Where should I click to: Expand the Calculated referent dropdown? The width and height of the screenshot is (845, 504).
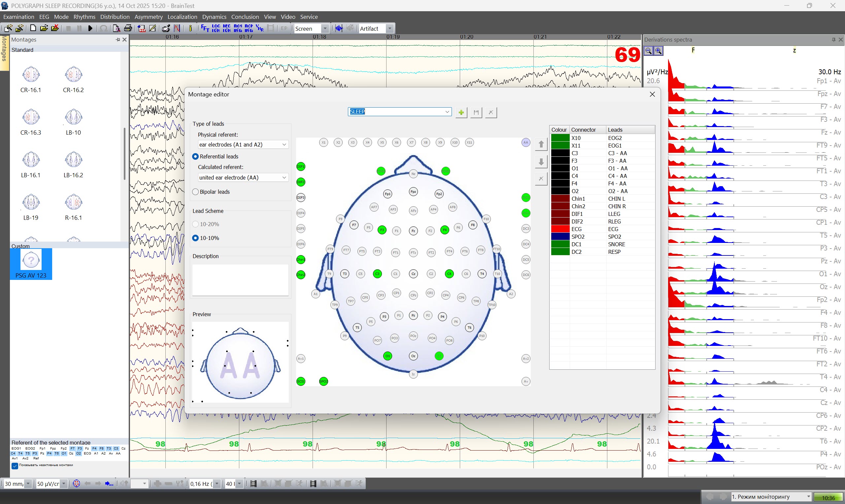(284, 178)
